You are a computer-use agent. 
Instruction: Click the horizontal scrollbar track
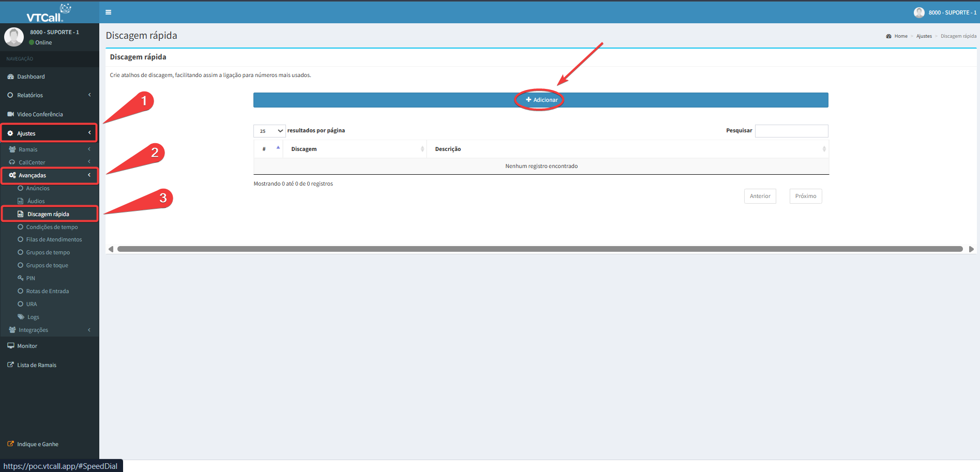click(x=539, y=249)
